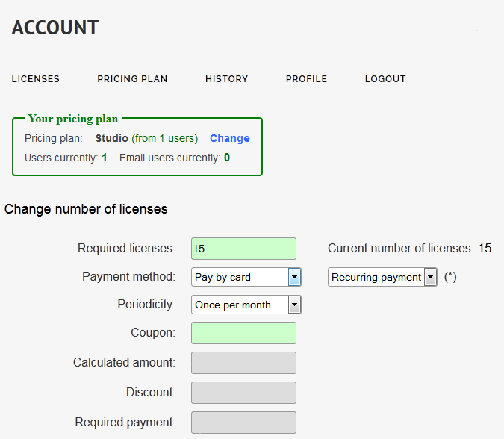Click the Coupon input field

pyautogui.click(x=243, y=333)
